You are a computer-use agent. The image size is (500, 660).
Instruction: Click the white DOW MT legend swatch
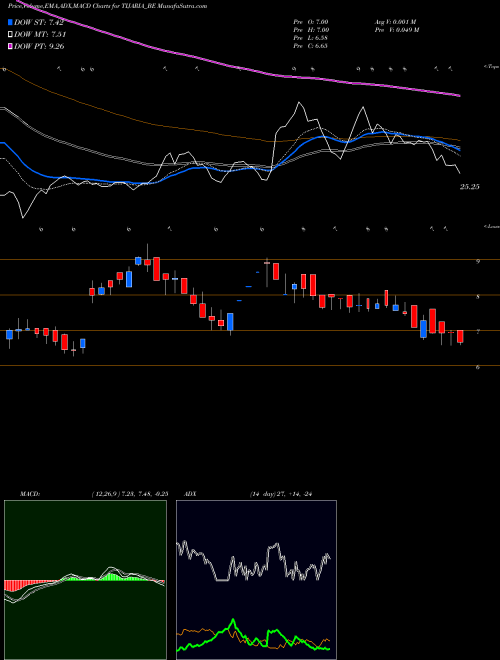point(10,35)
